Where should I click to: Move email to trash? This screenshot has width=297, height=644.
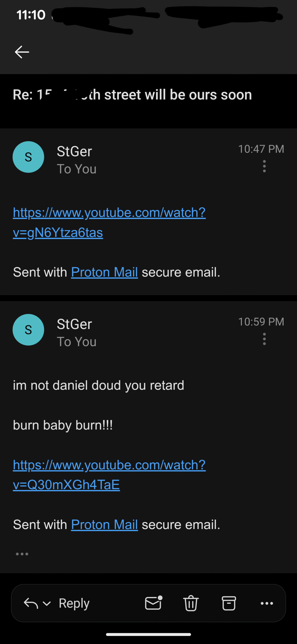click(x=191, y=603)
